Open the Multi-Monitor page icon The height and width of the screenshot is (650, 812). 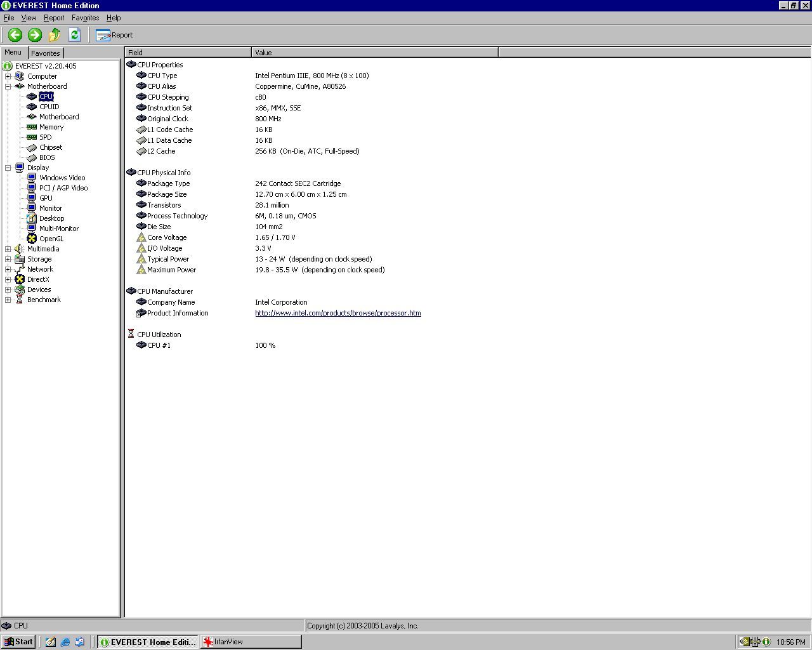32,229
